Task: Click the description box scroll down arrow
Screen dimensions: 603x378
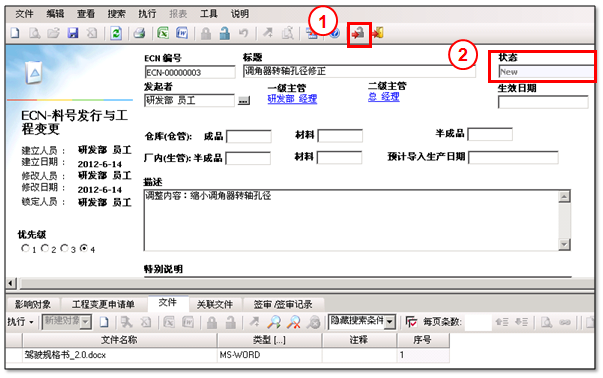Action: (564, 244)
